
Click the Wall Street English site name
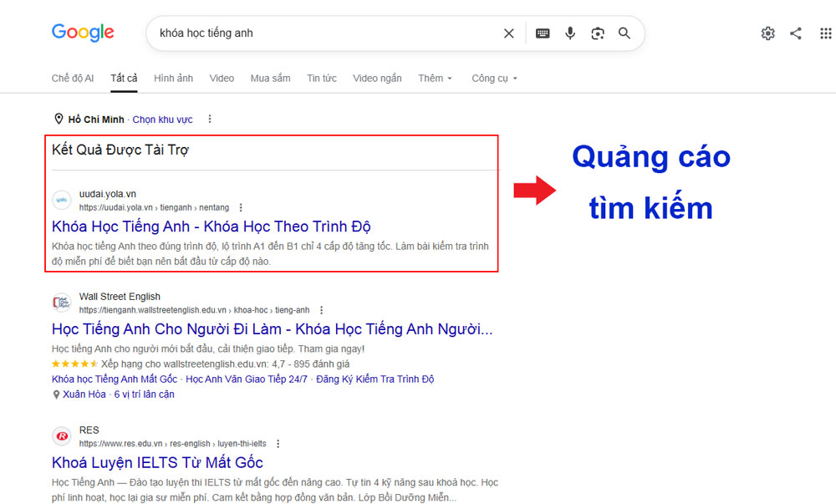tap(120, 296)
